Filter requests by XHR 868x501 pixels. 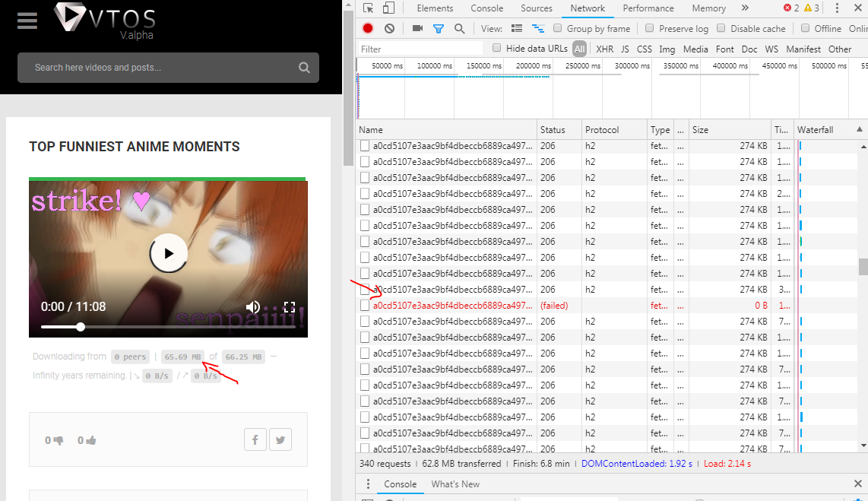click(604, 49)
